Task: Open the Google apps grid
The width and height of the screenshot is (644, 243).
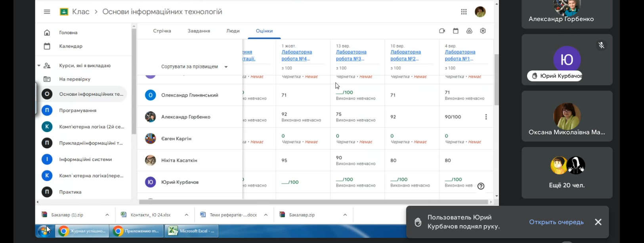Action: pyautogui.click(x=464, y=12)
